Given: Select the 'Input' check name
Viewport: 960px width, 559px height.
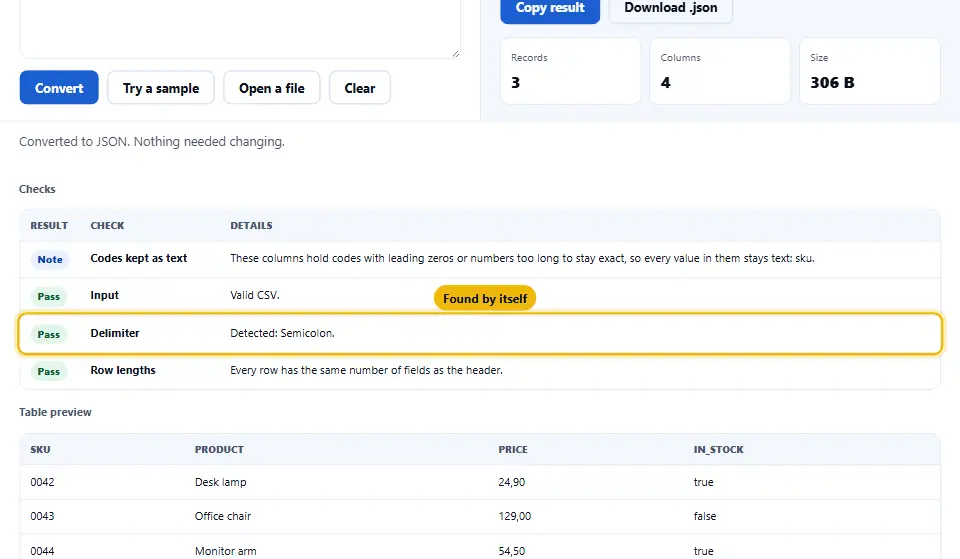Looking at the screenshot, I should pos(105,295).
